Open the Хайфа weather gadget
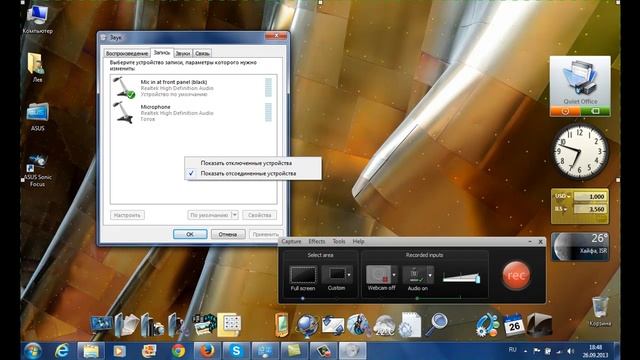The width and height of the screenshot is (640, 360). 580,247
